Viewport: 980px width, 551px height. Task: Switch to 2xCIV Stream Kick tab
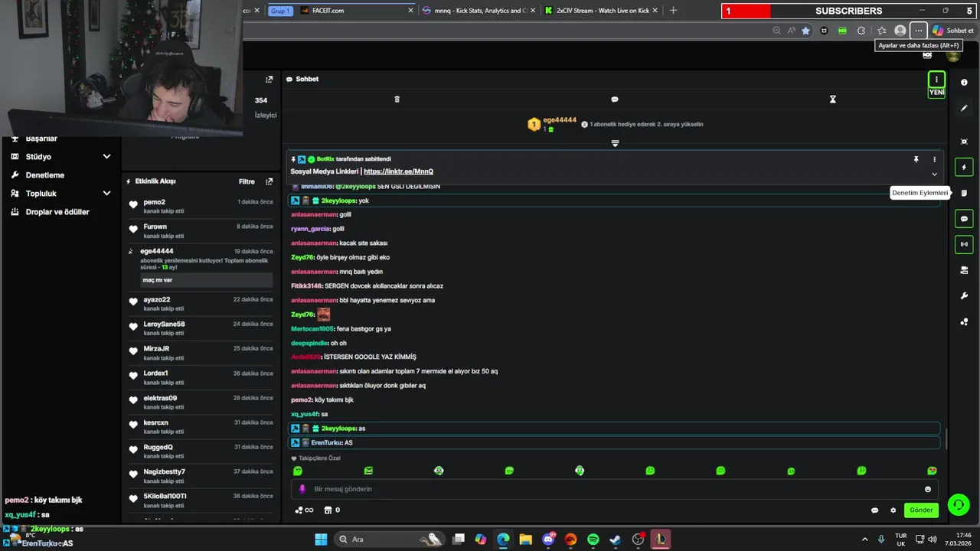tap(603, 11)
